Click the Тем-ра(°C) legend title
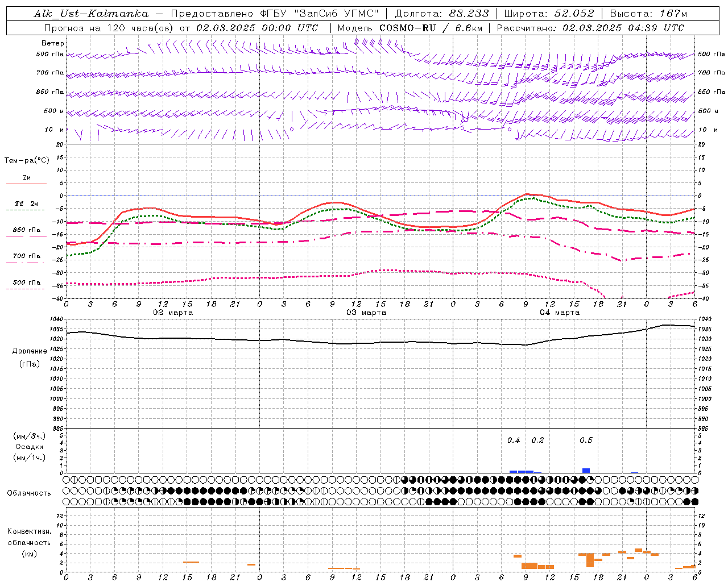This screenshot has height=582, width=728. click(27, 160)
